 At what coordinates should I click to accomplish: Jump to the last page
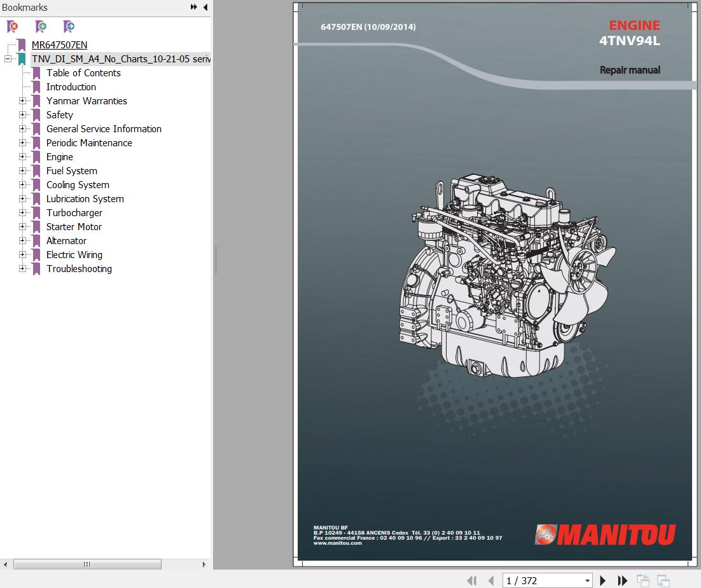622,580
